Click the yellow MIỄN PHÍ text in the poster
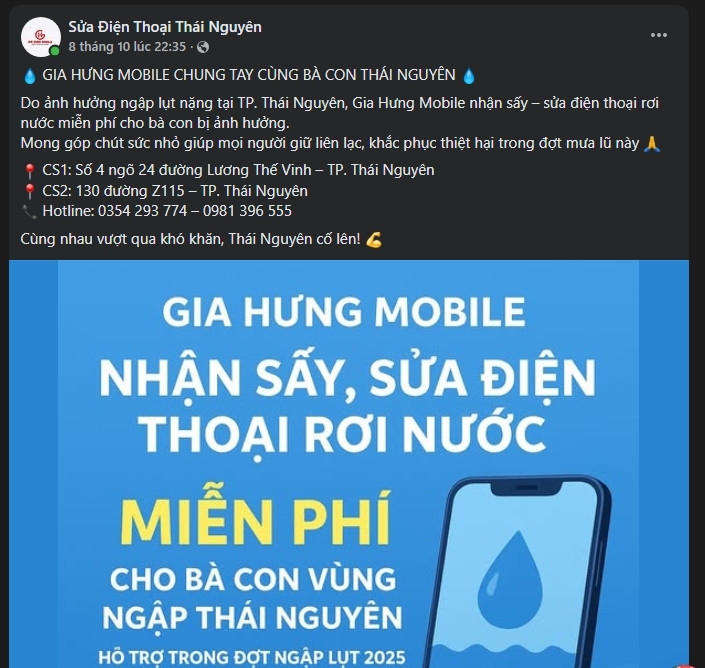705x668 pixels. pos(255,518)
